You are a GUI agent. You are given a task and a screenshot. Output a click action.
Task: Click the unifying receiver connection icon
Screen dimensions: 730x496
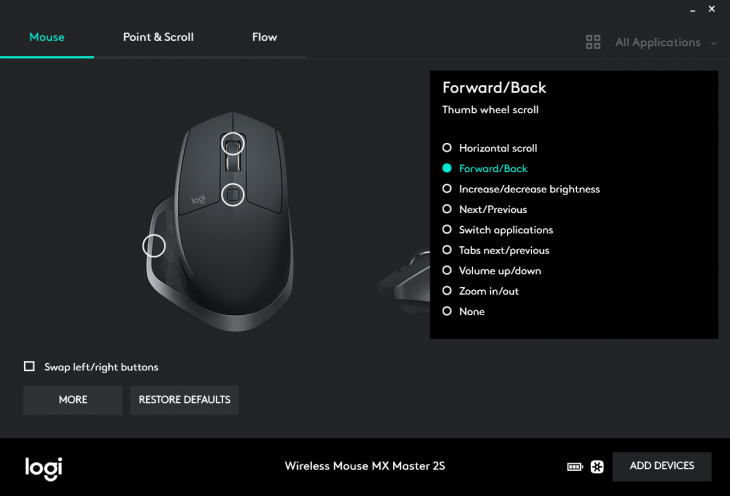(597, 466)
